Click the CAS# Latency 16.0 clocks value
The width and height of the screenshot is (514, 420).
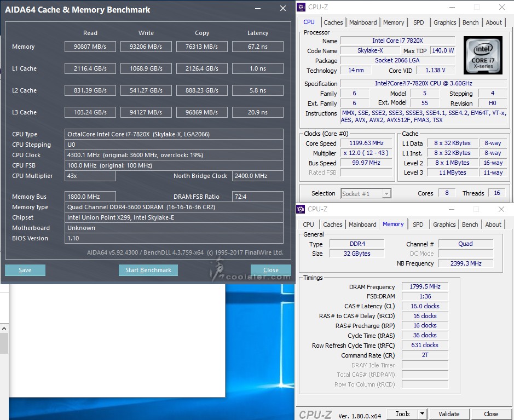pyautogui.click(x=425, y=306)
